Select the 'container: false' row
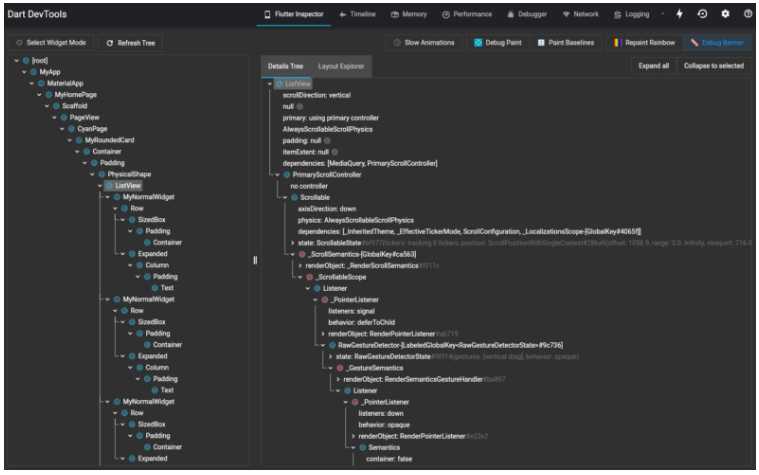Image resolution: width=759 pixels, height=475 pixels. [389, 459]
